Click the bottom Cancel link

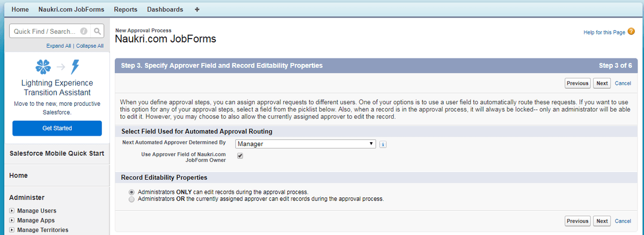tap(623, 221)
